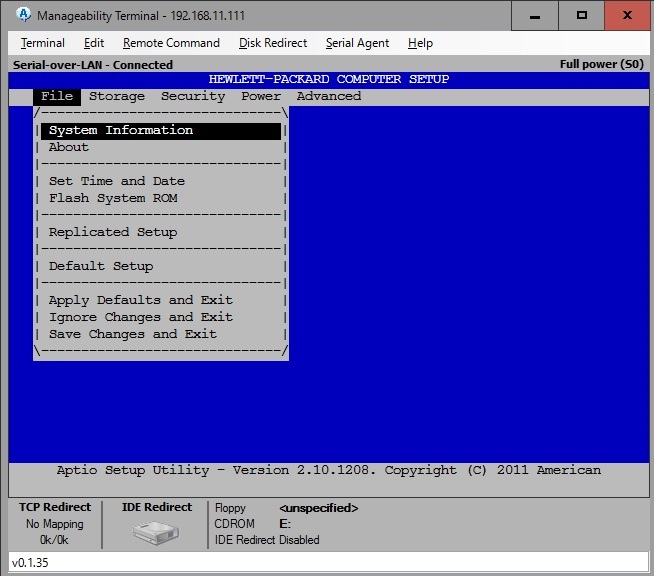This screenshot has height=576, width=654.
Task: Click the E: CDROM drive value
Action: click(285, 524)
